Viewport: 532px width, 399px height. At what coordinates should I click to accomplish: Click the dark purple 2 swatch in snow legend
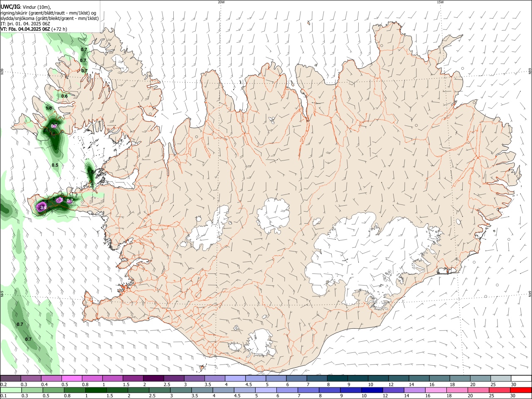(153, 379)
